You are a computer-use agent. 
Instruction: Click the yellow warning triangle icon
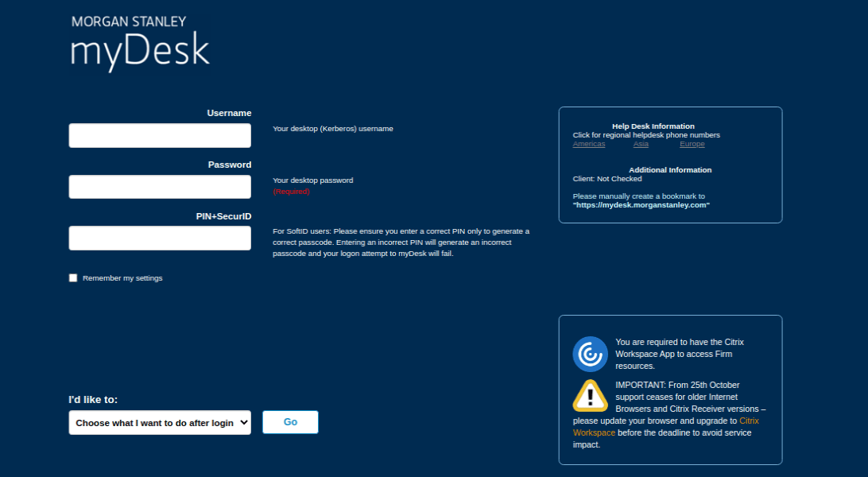[590, 396]
